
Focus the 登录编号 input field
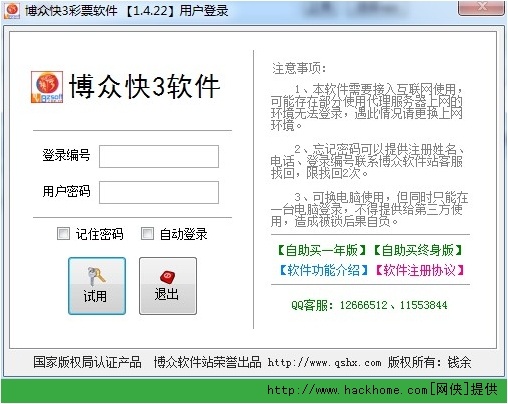[159, 156]
